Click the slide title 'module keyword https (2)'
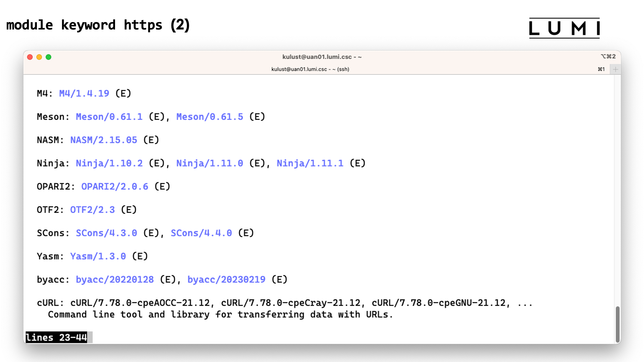This screenshot has height=362, width=644. (x=98, y=25)
